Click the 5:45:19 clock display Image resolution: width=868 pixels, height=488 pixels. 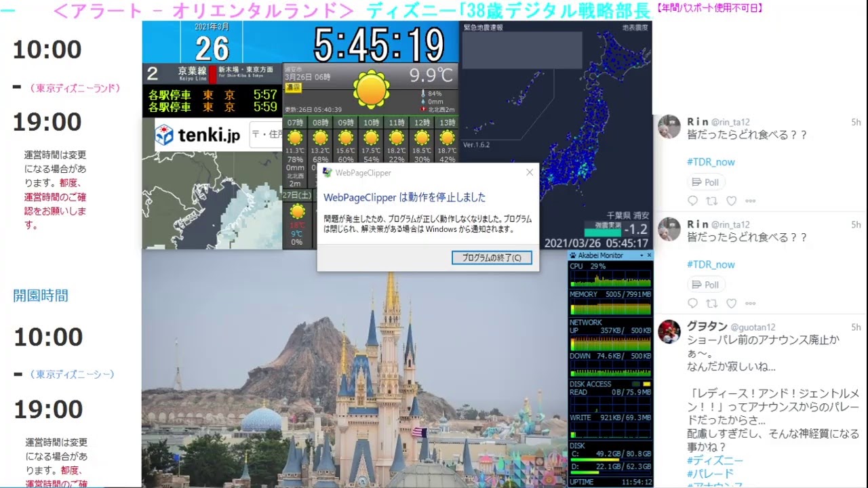click(x=378, y=45)
